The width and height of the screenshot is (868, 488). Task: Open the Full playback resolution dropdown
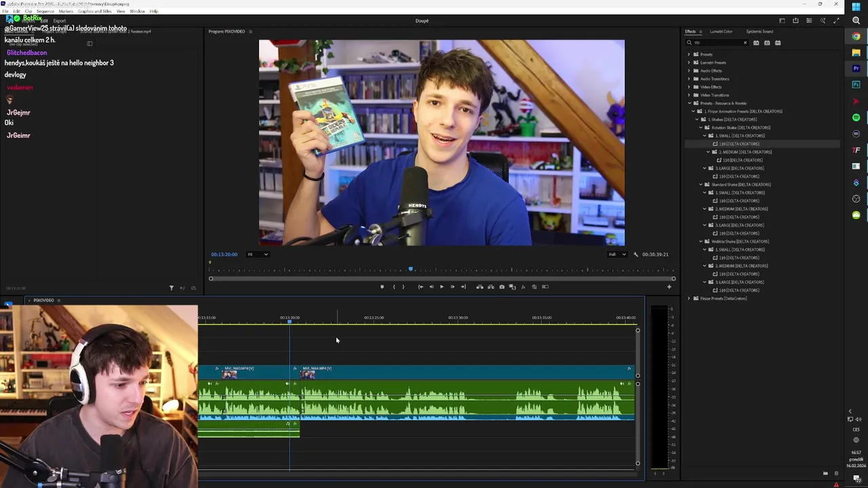[617, 254]
